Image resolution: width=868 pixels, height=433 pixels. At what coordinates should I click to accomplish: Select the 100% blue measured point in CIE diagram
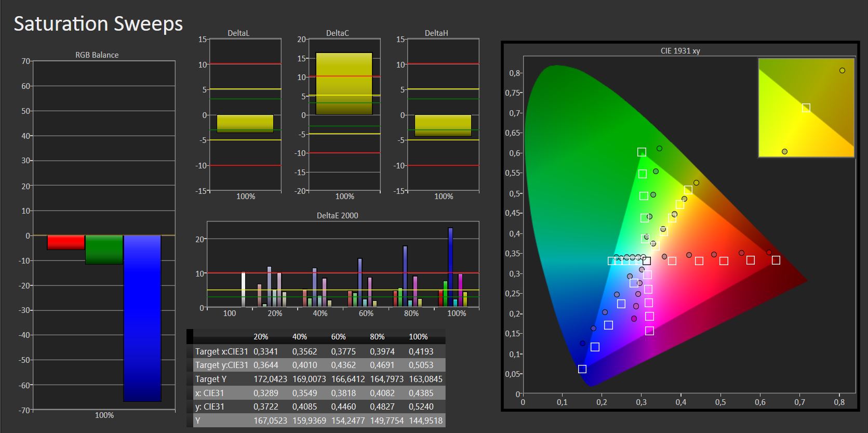coord(582,343)
